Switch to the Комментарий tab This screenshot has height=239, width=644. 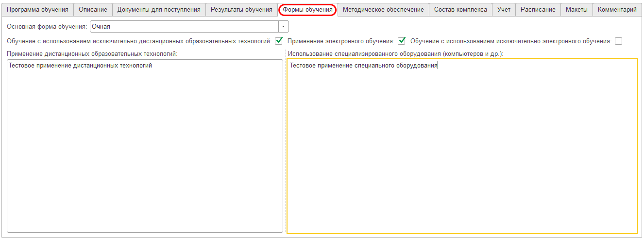click(x=617, y=10)
